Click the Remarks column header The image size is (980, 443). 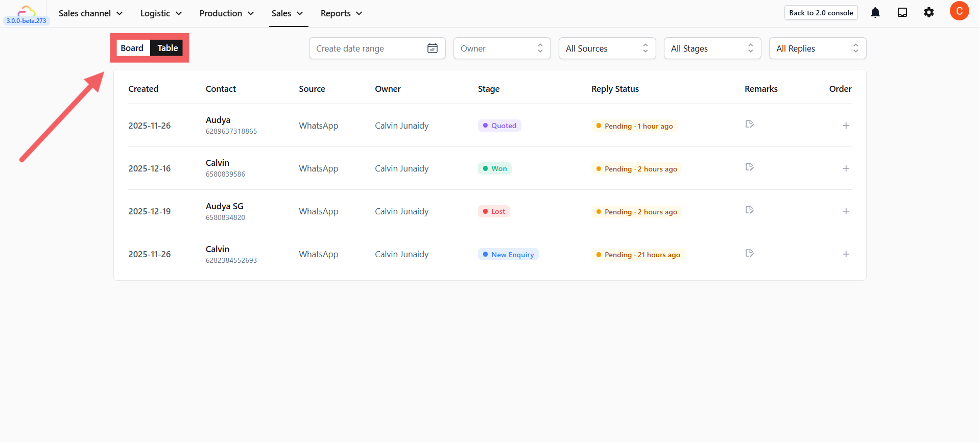(761, 89)
